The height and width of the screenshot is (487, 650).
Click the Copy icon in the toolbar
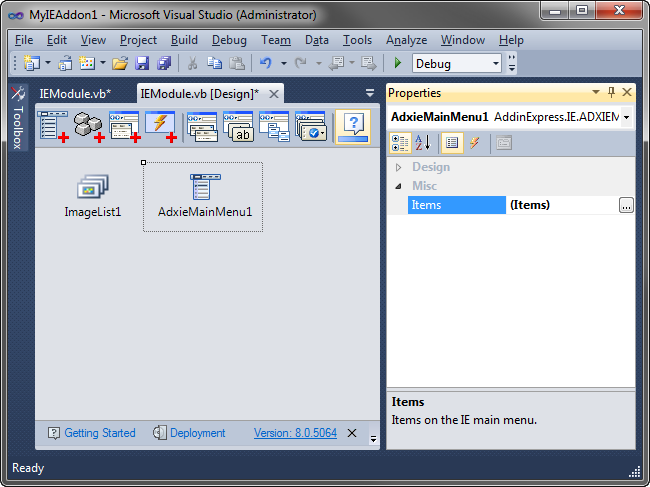pyautogui.click(x=214, y=63)
